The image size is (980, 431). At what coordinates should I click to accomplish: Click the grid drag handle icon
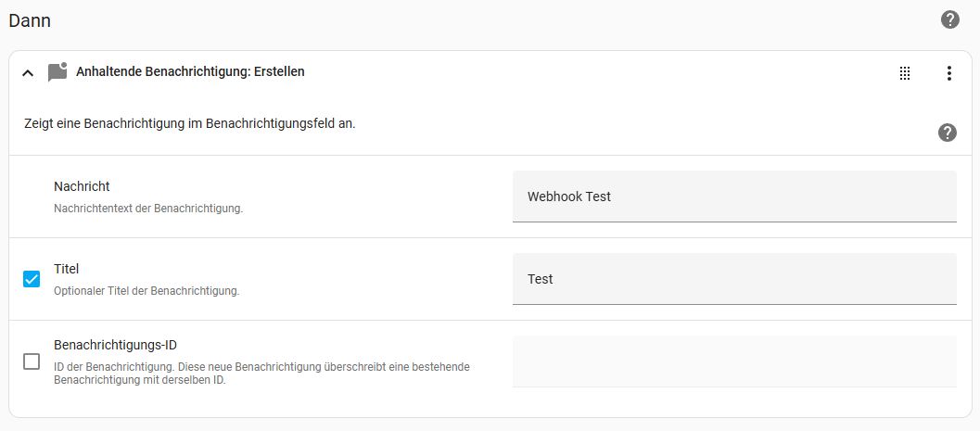(904, 73)
